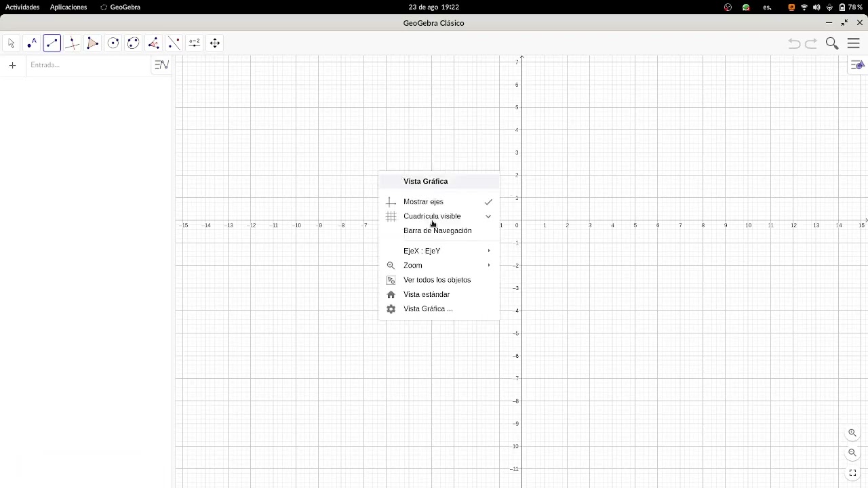
Task: Click the Zoom submenu arrow
Action: tap(489, 266)
